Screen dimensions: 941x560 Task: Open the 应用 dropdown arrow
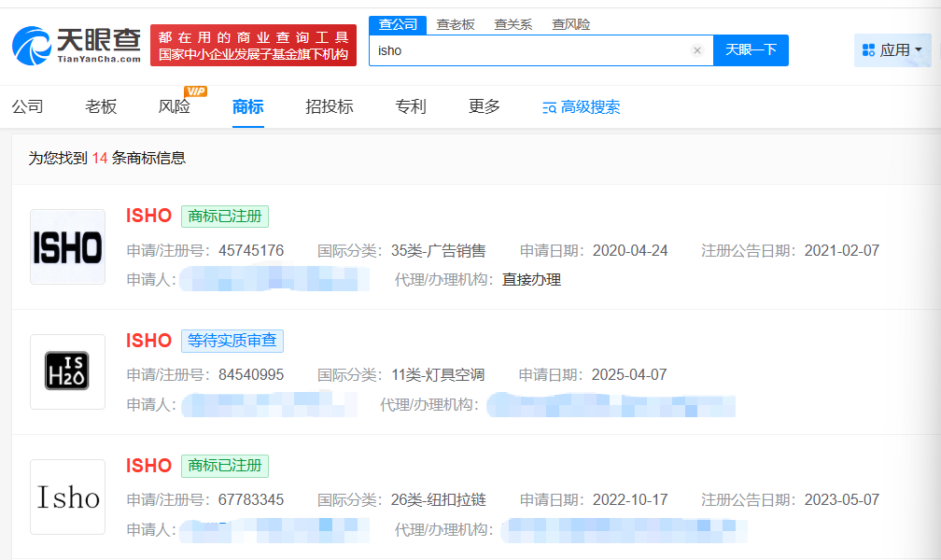coord(918,49)
